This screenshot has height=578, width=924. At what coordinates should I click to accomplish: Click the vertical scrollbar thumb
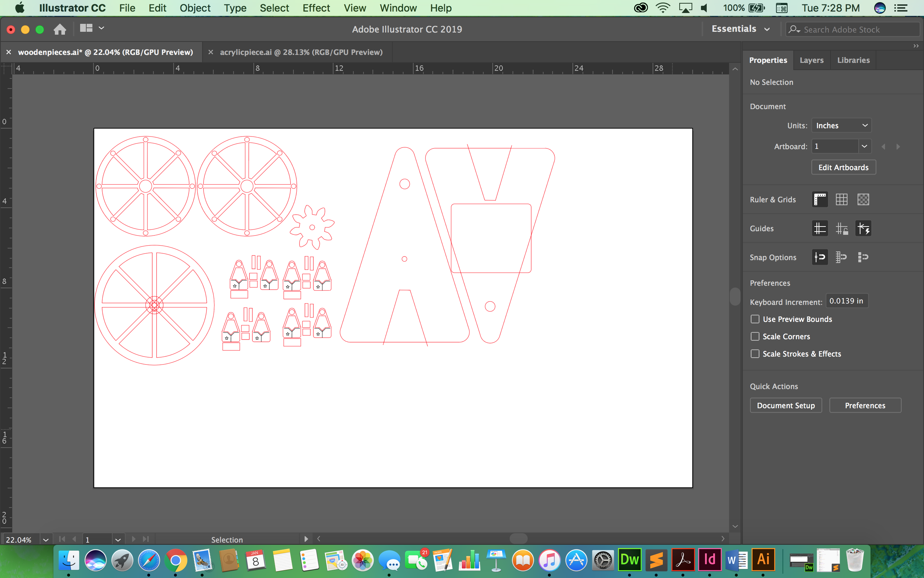(x=735, y=296)
